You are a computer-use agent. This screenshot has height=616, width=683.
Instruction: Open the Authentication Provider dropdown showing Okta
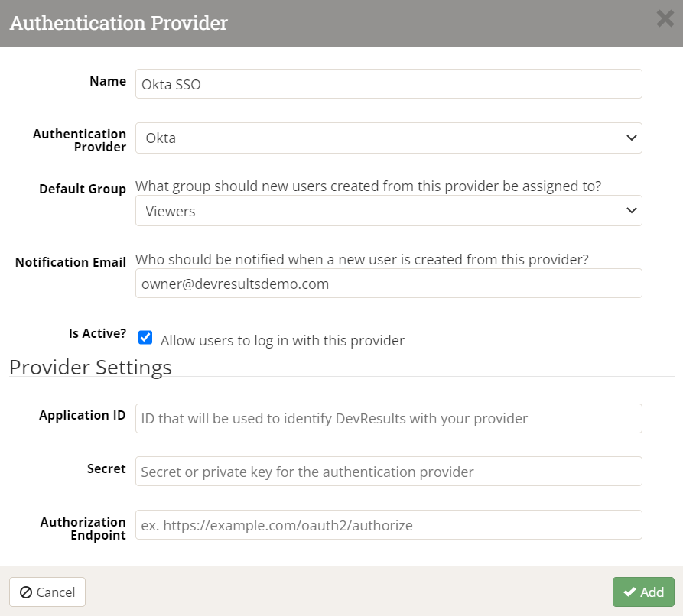[389, 138]
